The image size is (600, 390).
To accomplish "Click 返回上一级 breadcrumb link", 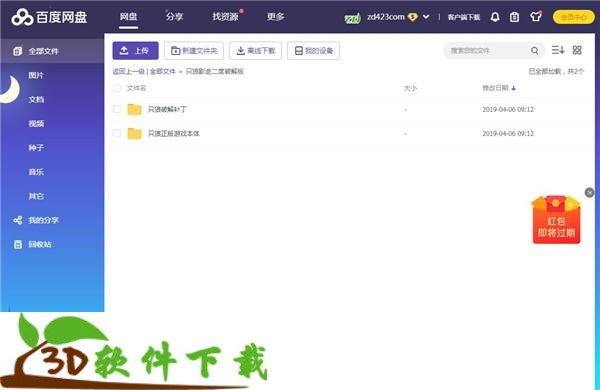I will point(129,71).
